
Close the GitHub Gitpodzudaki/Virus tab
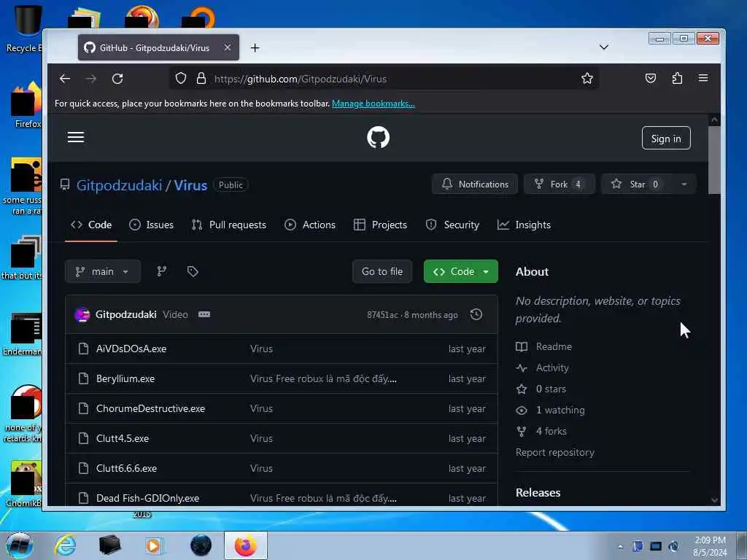[x=228, y=47]
